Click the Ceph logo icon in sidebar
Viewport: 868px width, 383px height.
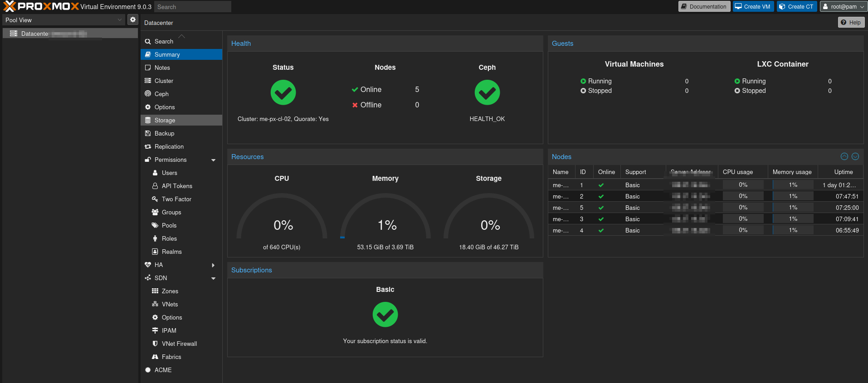(148, 94)
